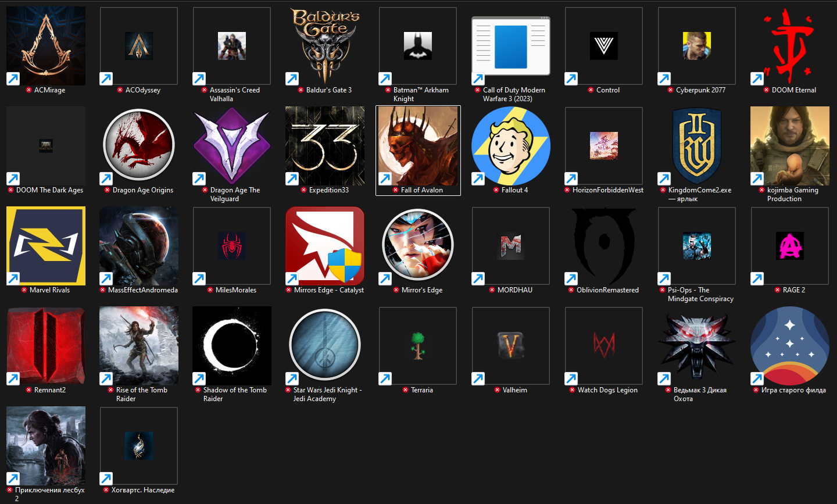Click the 'Remnant2' name label

[49, 390]
